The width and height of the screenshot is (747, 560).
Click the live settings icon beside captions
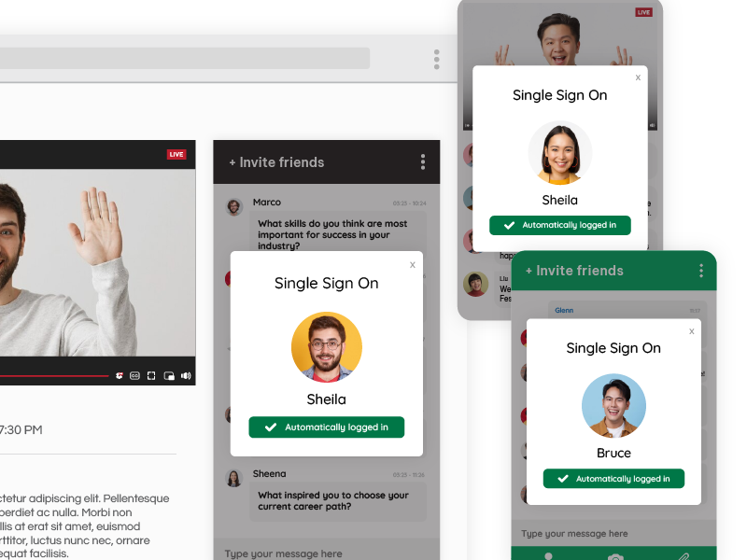(120, 376)
